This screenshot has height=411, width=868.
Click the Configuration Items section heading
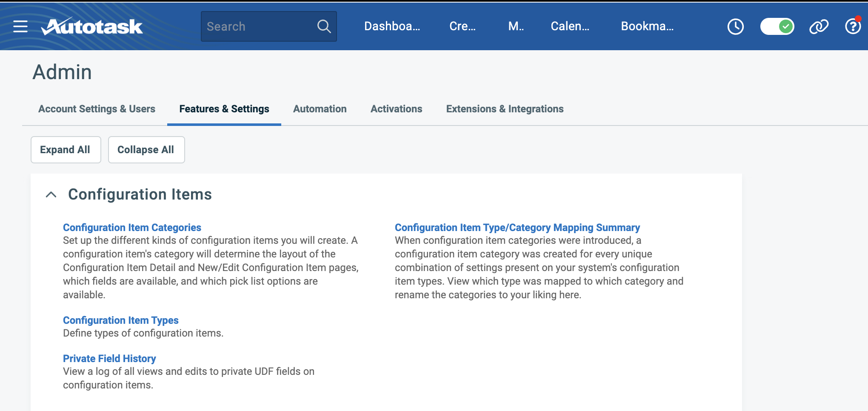click(x=140, y=194)
